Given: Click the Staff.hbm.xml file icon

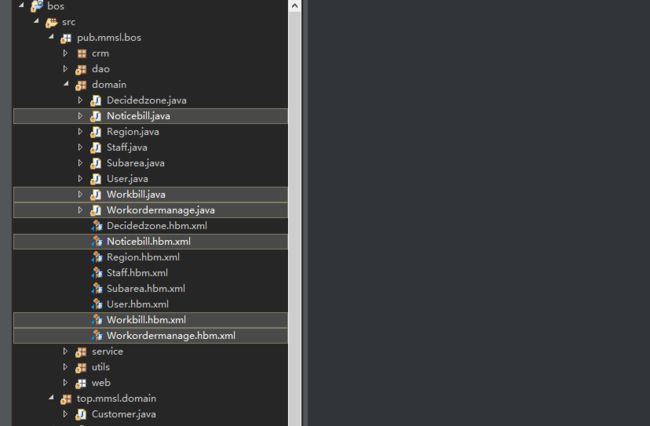Looking at the screenshot, I should coord(97,273).
